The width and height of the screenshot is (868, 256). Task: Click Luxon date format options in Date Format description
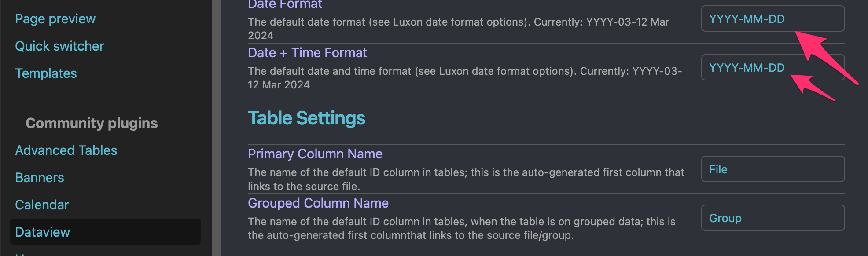[460, 22]
